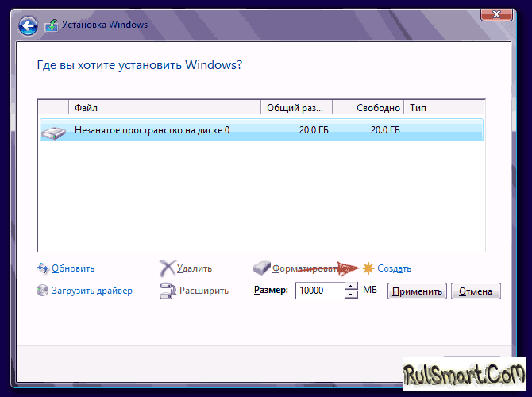This screenshot has height=397, width=532.
Task: Go back with the blue arrow button
Action: [28, 25]
